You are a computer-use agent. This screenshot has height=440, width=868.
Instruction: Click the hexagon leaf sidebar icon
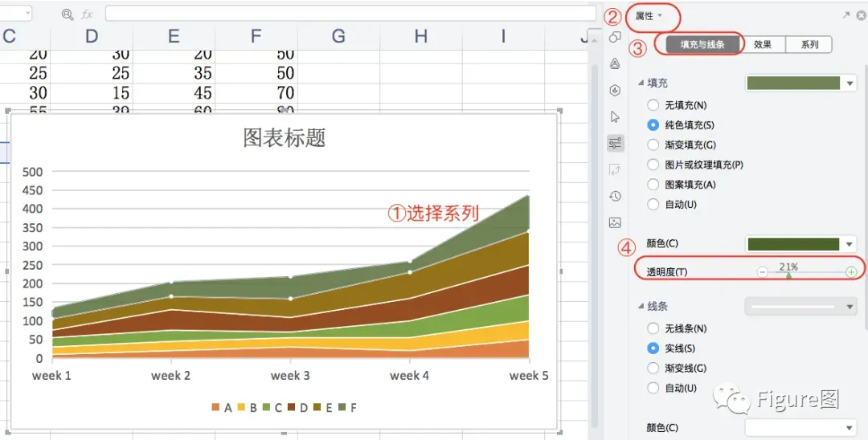(615, 90)
